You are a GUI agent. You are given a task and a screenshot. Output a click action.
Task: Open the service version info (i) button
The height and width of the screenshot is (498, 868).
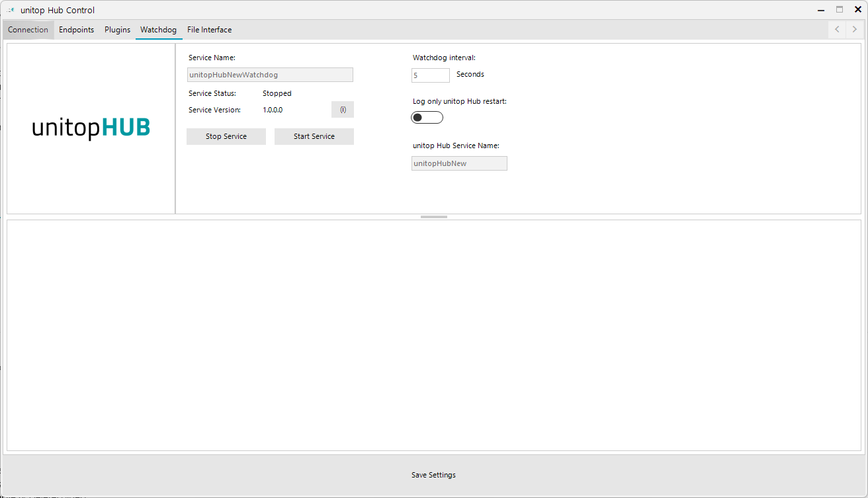[343, 110]
